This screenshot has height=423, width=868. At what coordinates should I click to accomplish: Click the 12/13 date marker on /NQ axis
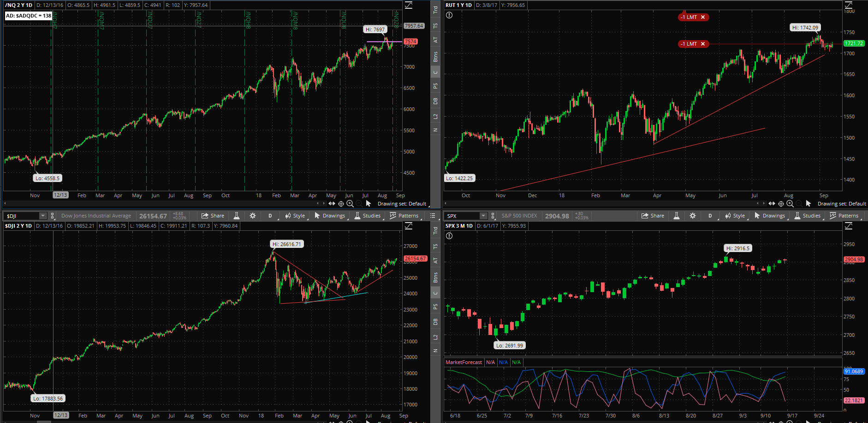[60, 195]
